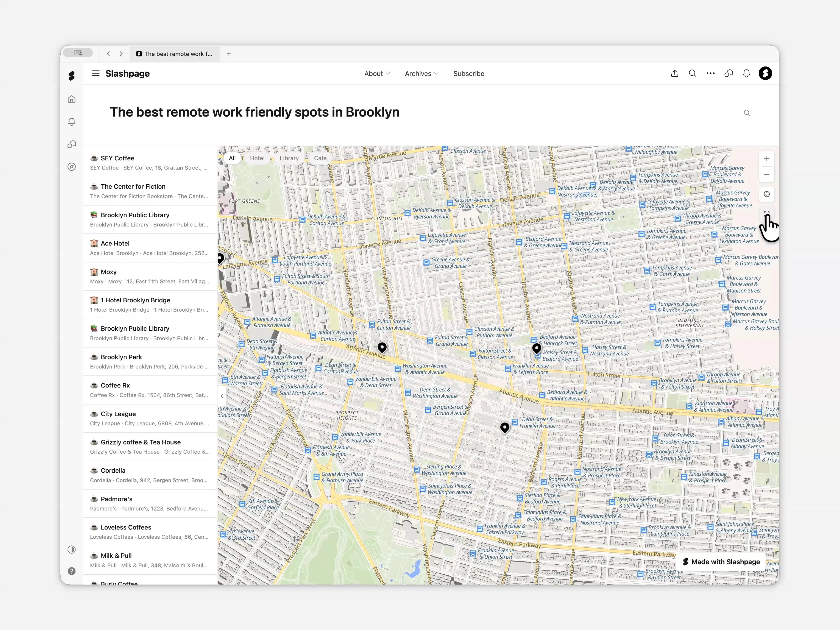This screenshot has width=840, height=630.
Task: Click map pin near Atlantic Avenue & Carlton Avenue
Action: (382, 347)
